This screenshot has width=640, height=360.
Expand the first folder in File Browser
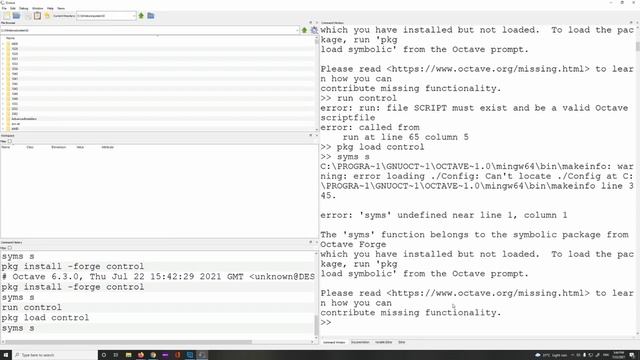pos(3,44)
